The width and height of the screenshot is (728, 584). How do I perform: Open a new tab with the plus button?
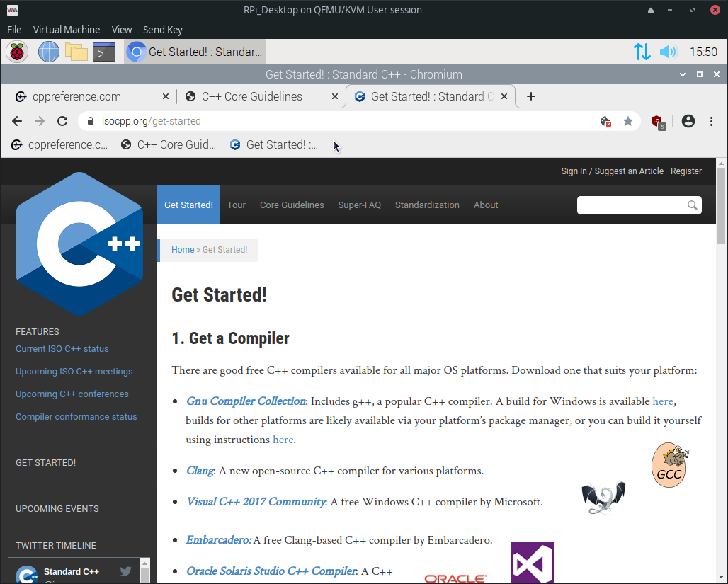click(531, 96)
